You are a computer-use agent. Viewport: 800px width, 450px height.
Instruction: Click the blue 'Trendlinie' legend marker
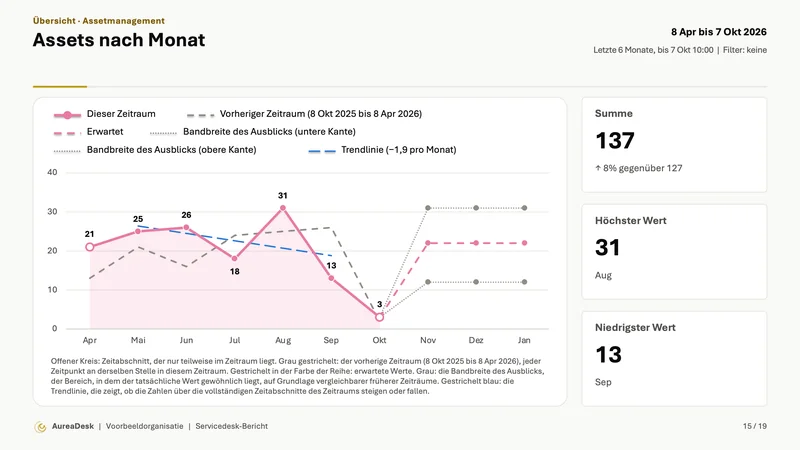pyautogui.click(x=322, y=151)
